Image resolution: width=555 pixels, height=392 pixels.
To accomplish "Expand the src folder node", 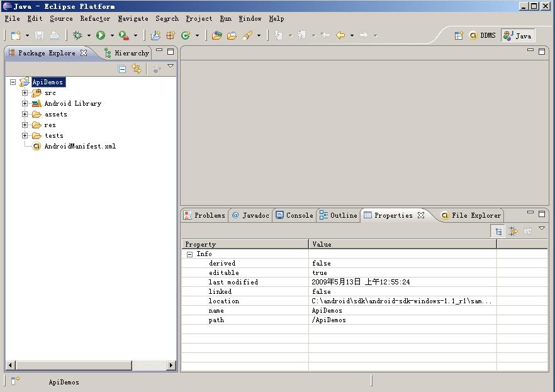I will pos(25,92).
